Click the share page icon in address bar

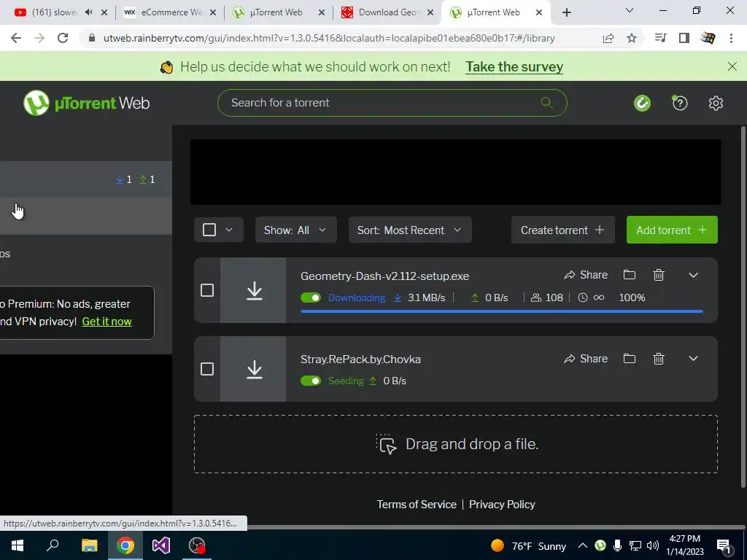tap(608, 38)
